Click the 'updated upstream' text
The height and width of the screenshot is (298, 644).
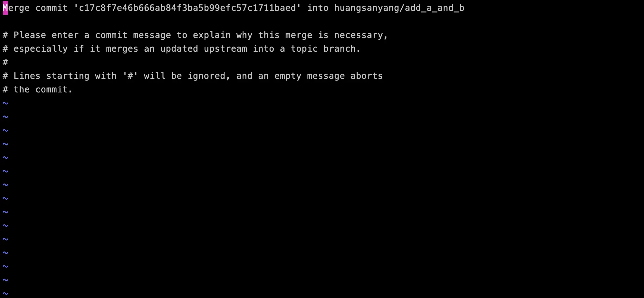[x=204, y=49]
